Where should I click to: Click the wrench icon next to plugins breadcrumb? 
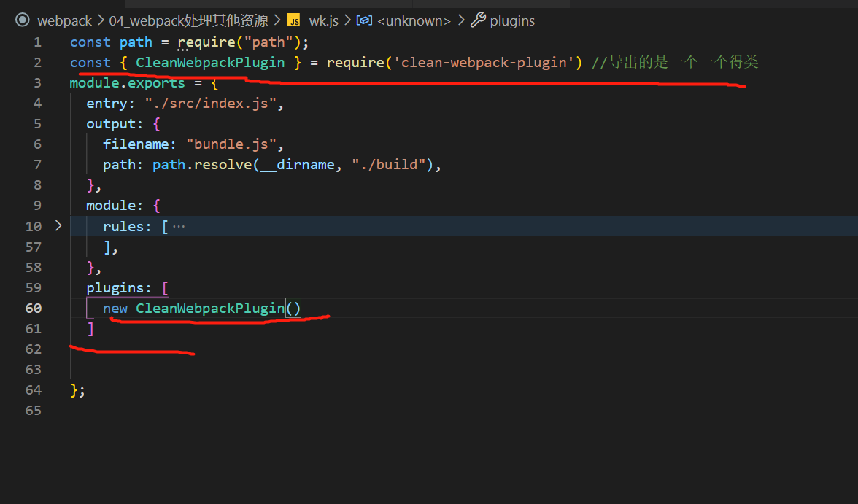(476, 20)
